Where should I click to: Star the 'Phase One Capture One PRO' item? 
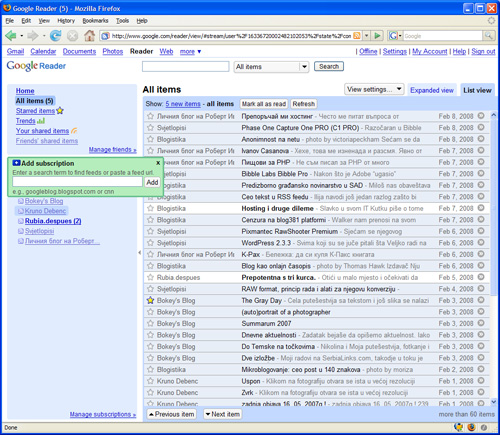[150, 128]
